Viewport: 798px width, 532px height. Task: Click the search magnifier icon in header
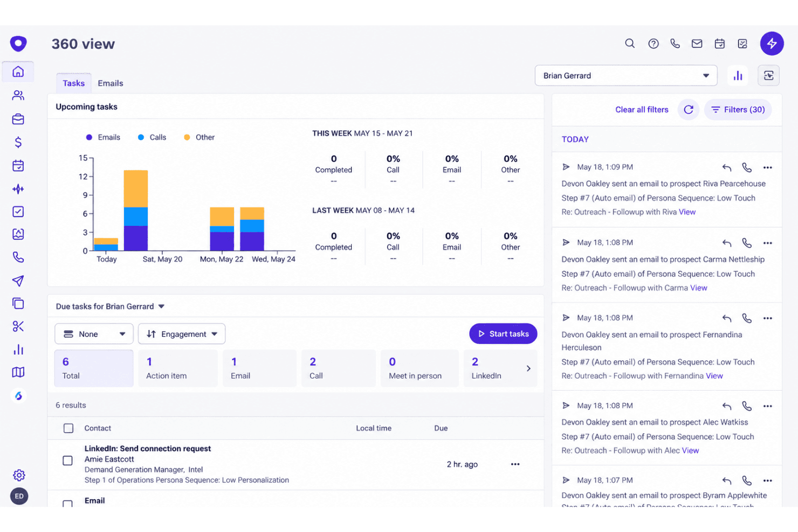tap(630, 44)
